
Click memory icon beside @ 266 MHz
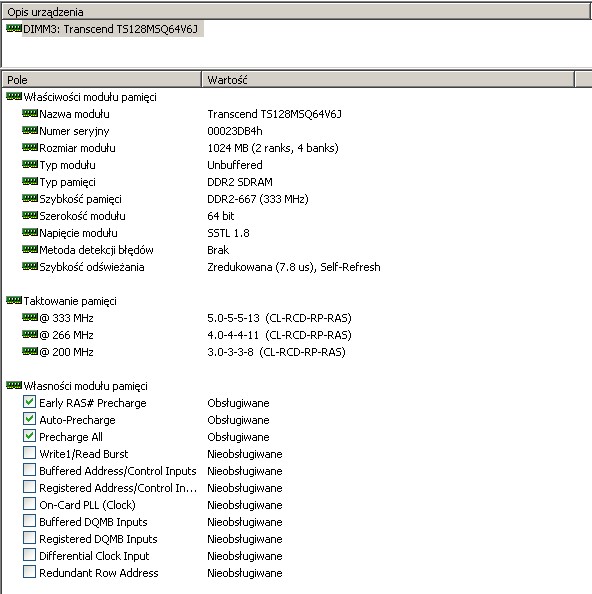[30, 335]
